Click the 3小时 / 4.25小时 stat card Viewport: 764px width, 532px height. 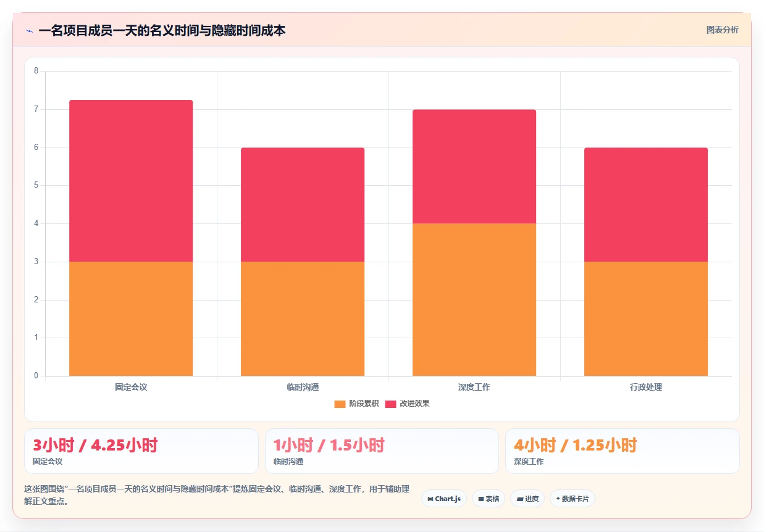tap(141, 451)
